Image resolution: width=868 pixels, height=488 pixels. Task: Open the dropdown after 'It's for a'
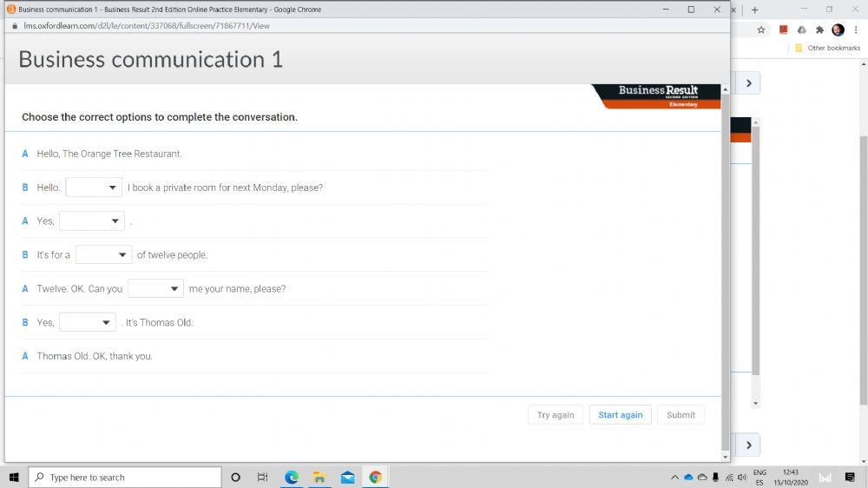click(x=103, y=254)
